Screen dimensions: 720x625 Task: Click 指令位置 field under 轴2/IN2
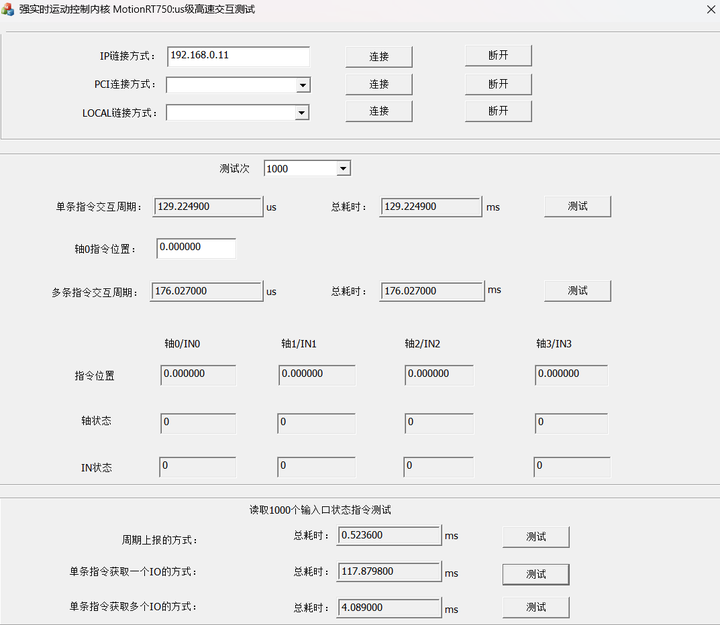point(439,375)
